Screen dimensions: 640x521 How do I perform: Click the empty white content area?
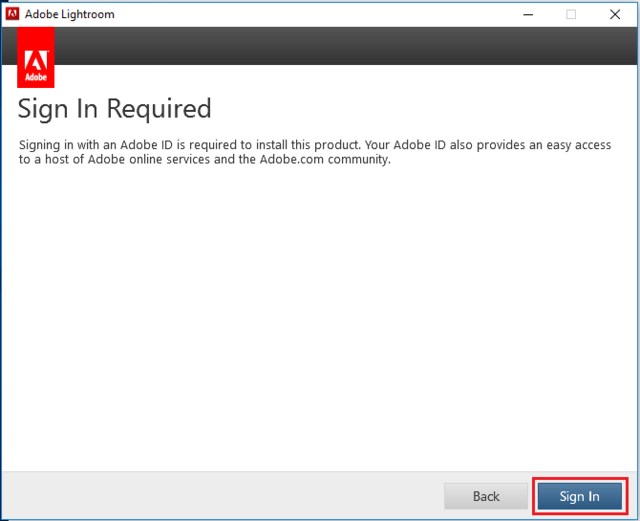[320, 320]
